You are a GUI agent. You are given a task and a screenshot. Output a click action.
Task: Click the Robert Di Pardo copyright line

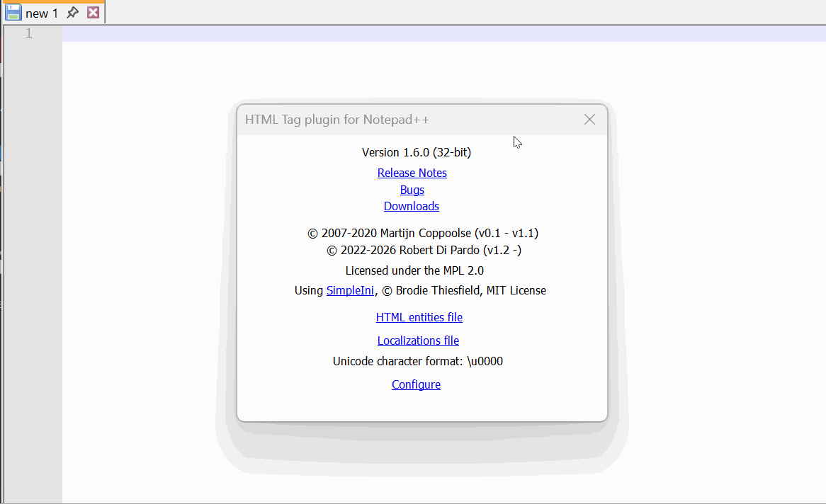[x=424, y=250]
